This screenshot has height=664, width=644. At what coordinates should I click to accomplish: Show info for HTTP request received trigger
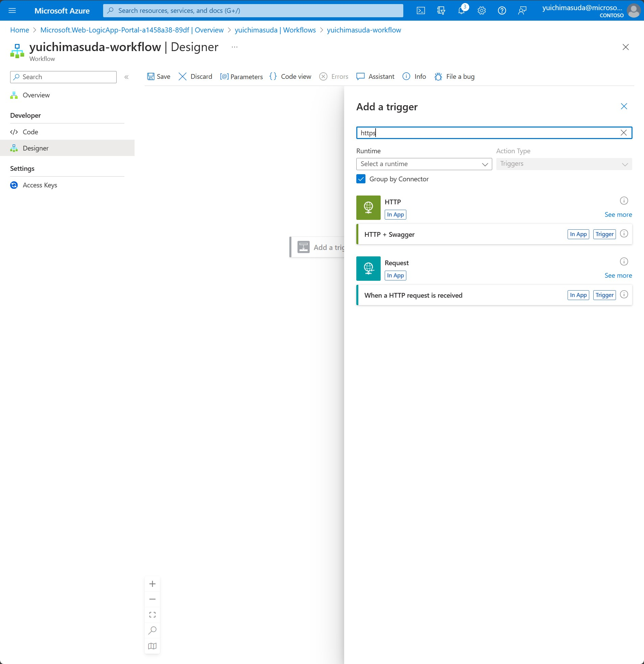click(x=624, y=295)
